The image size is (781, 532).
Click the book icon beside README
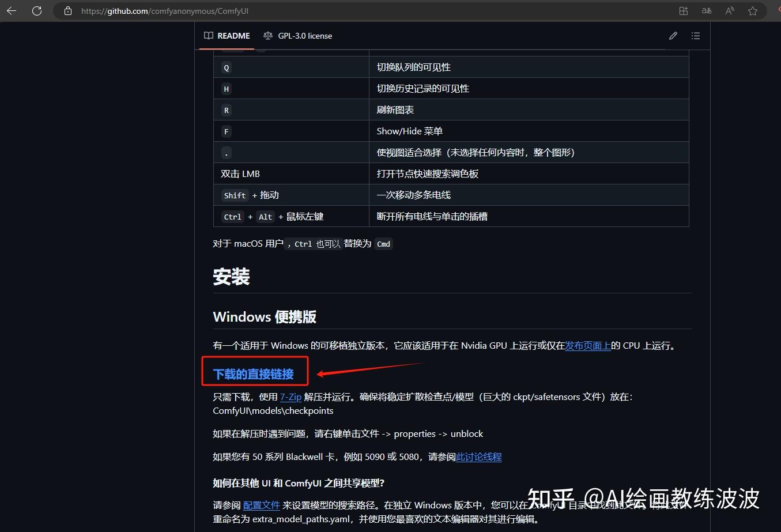(208, 35)
